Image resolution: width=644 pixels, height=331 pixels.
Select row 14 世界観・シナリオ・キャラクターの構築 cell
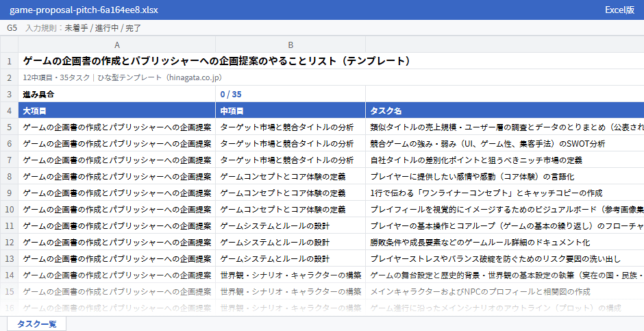[290, 275]
